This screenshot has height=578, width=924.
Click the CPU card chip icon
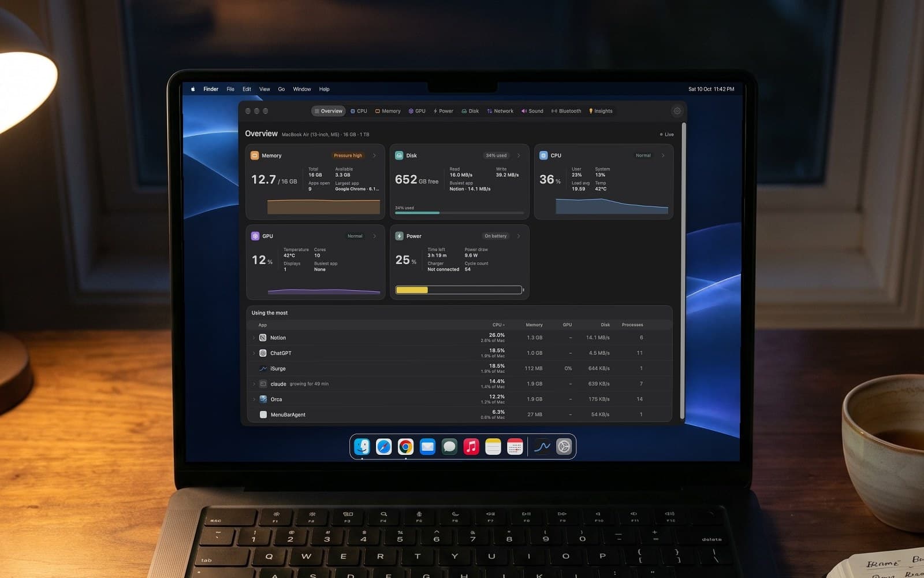coord(543,155)
